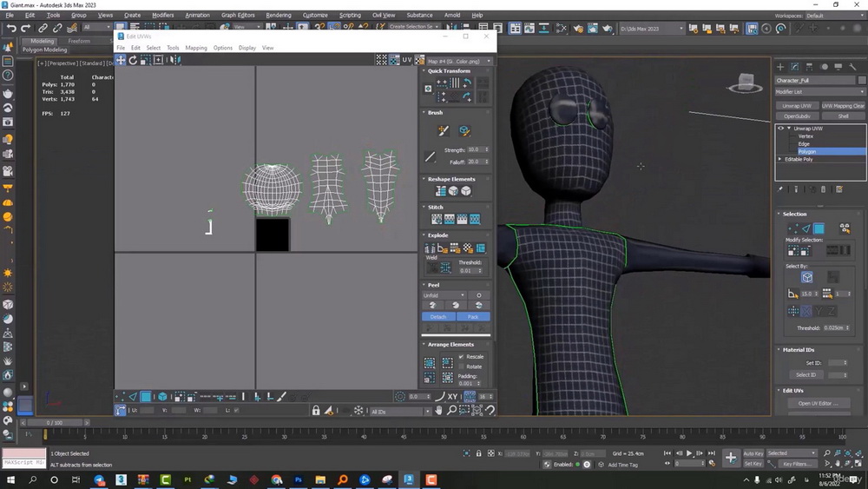Open the Modifier List dropdown
This screenshot has height=489, width=868.
(820, 92)
